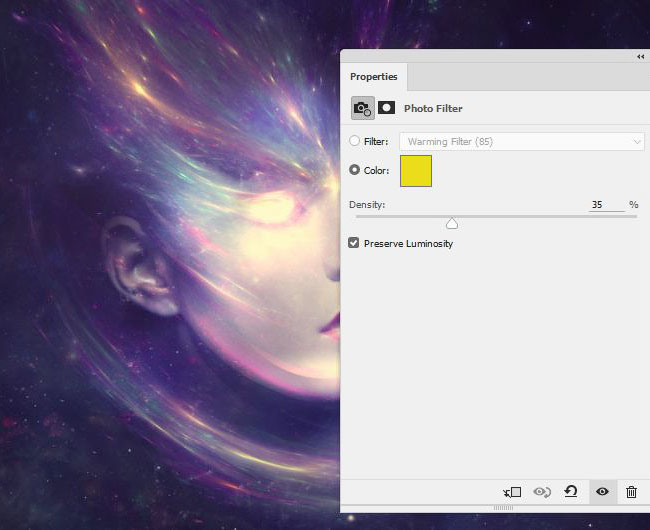650x530 pixels.
Task: Switch to the Properties tab
Action: (374, 77)
